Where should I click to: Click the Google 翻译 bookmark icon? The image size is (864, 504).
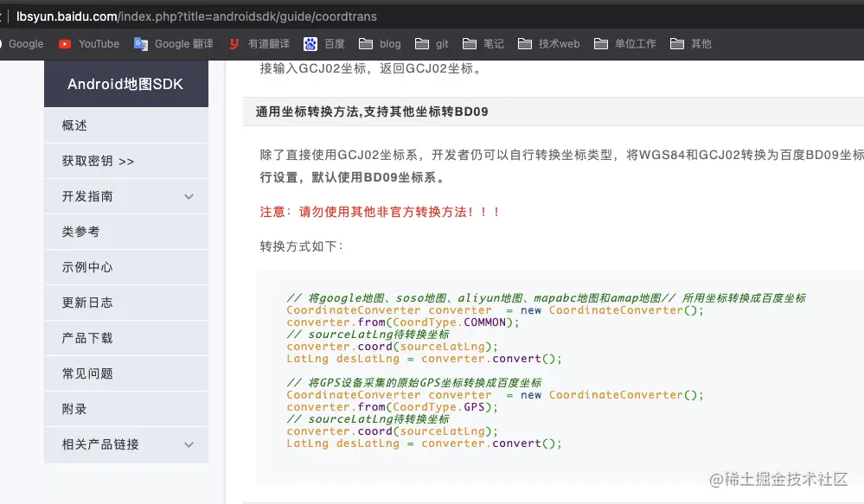(140, 44)
